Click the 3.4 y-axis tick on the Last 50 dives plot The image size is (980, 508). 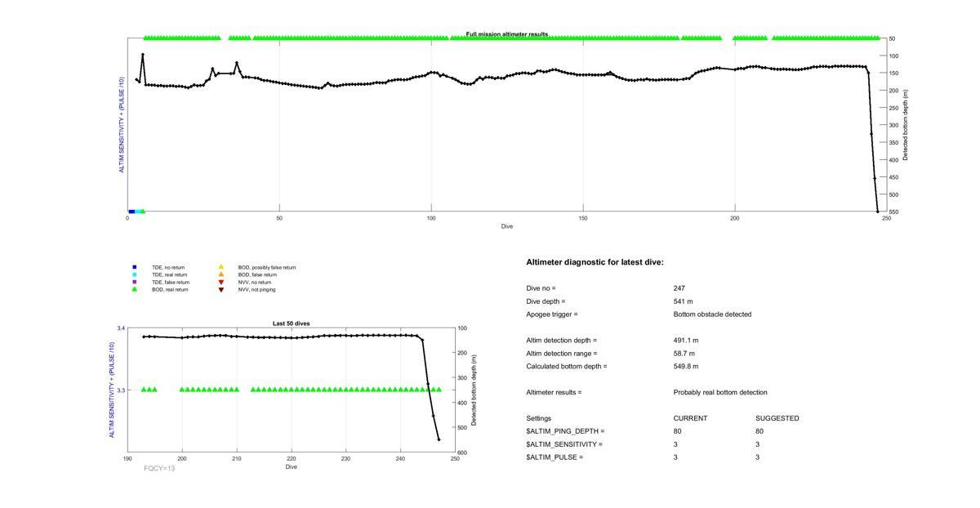119,328
